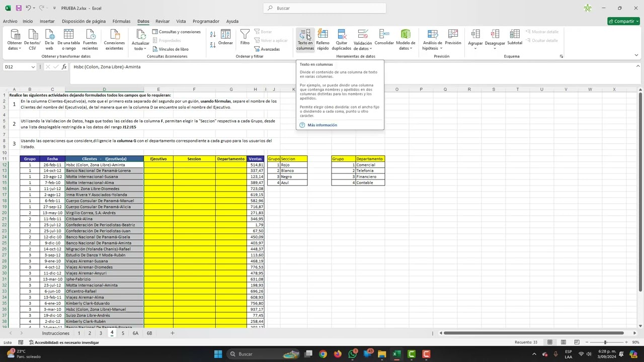Click the Windows Start button
The height and width of the screenshot is (362, 644).
click(218, 354)
